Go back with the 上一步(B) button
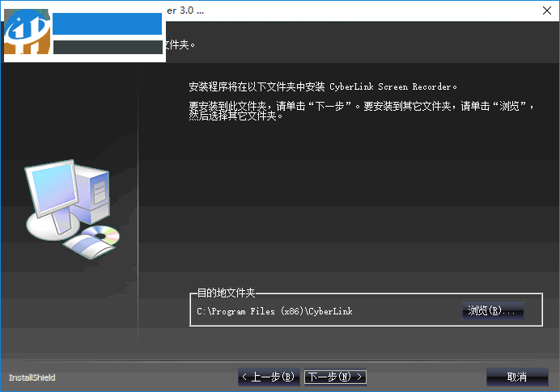This screenshot has height=392, width=560. click(269, 377)
